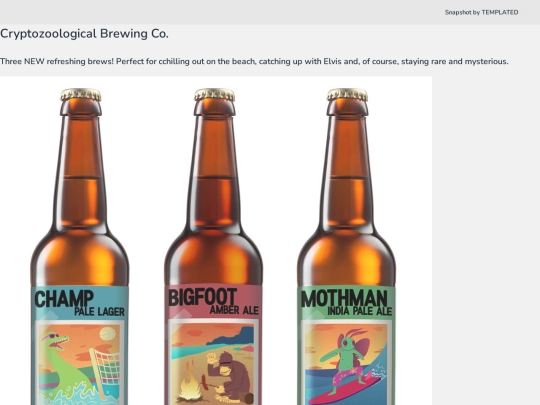
Task: Click the 'Snapshot by TEMPLATED' text
Action: click(x=481, y=12)
